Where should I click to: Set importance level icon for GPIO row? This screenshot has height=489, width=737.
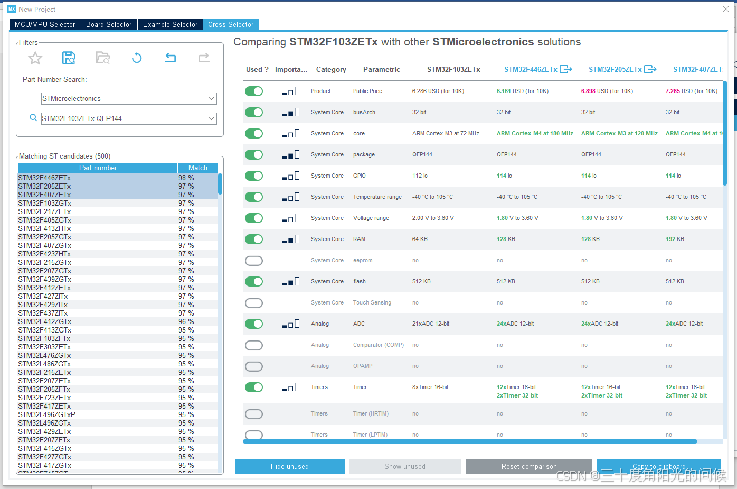click(x=290, y=176)
